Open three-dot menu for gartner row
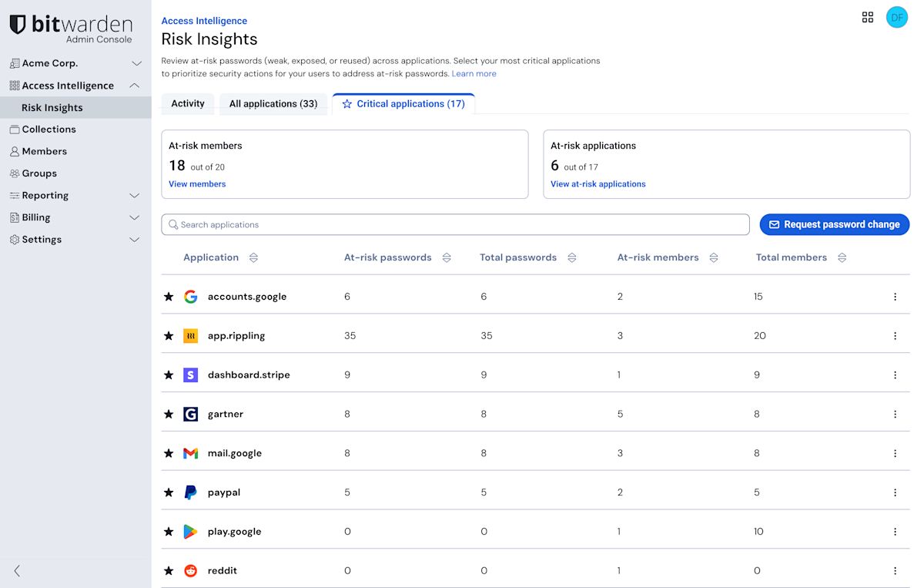Image resolution: width=924 pixels, height=588 pixels. click(895, 414)
